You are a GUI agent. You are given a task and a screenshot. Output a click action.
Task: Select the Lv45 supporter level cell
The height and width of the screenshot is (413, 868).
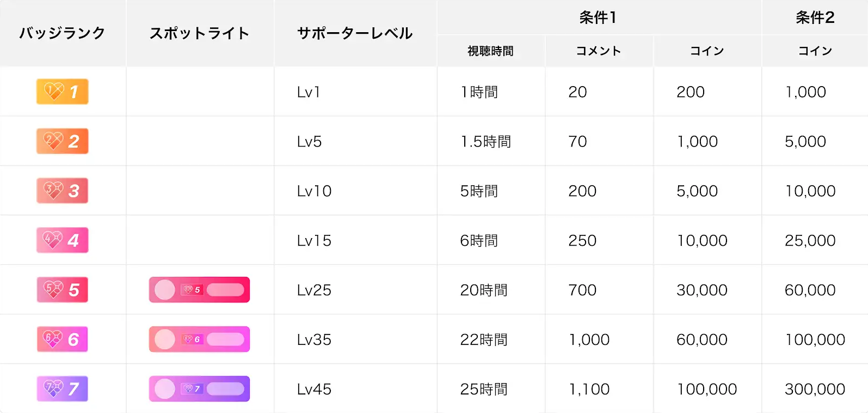click(x=314, y=389)
